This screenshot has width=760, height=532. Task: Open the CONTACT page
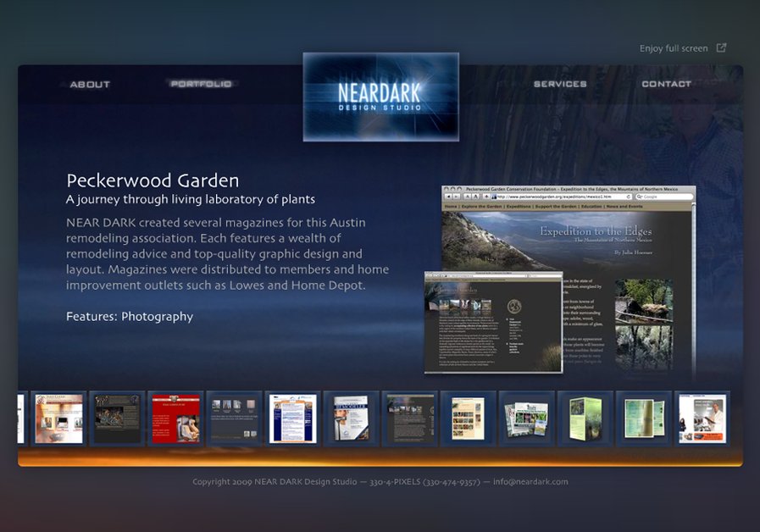click(x=667, y=84)
